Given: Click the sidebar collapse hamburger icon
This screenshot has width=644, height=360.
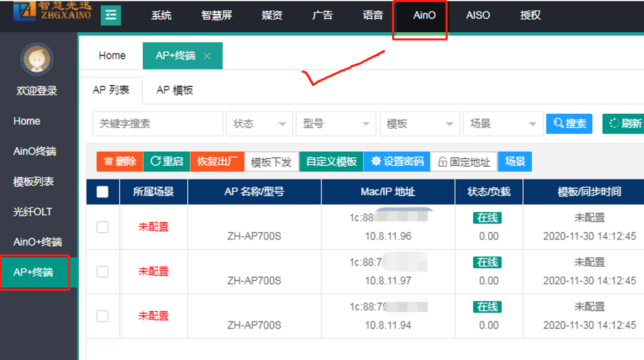Looking at the screenshot, I should click(111, 15).
